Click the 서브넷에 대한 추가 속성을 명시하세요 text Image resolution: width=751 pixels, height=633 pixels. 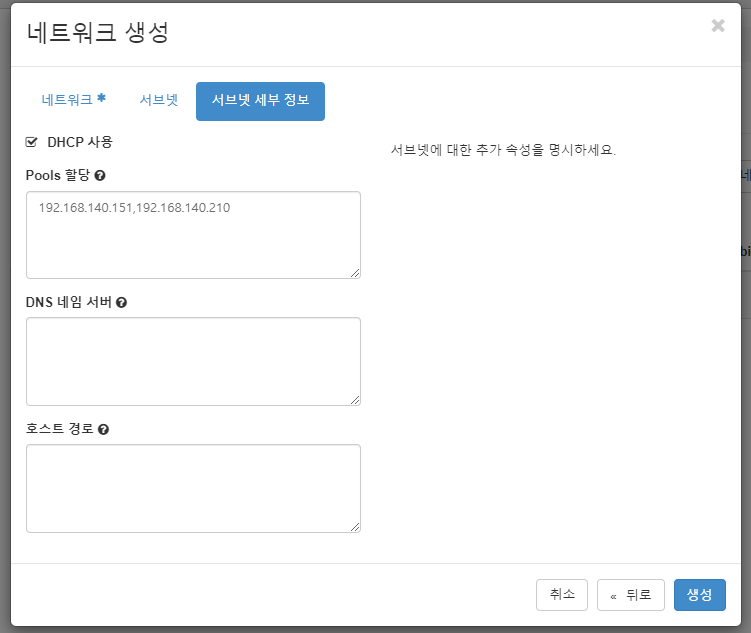503,150
